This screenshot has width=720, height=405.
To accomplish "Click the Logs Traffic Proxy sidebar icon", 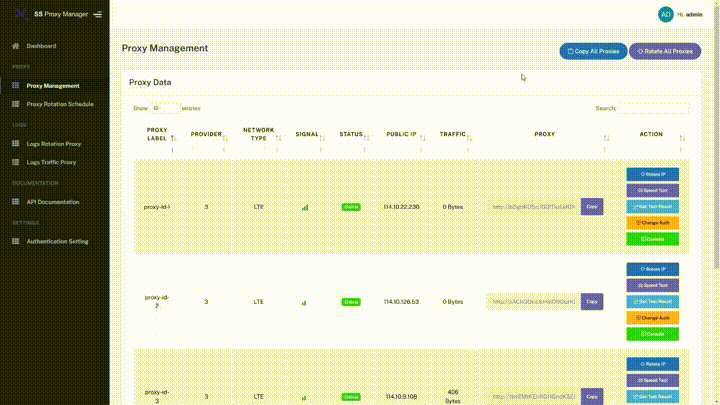I will (x=15, y=161).
